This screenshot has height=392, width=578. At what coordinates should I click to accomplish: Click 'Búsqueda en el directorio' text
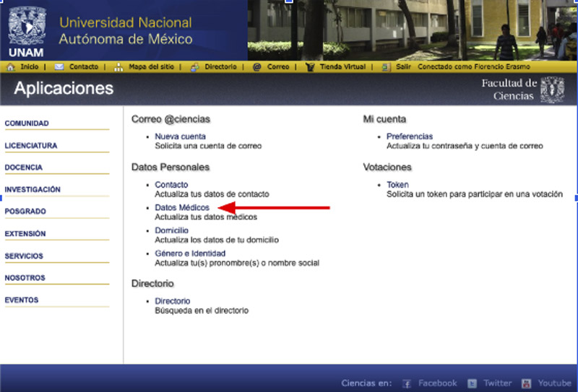[202, 310]
